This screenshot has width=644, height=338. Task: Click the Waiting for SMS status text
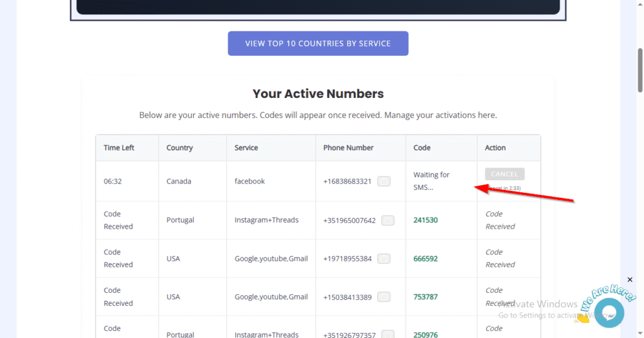coord(431,181)
